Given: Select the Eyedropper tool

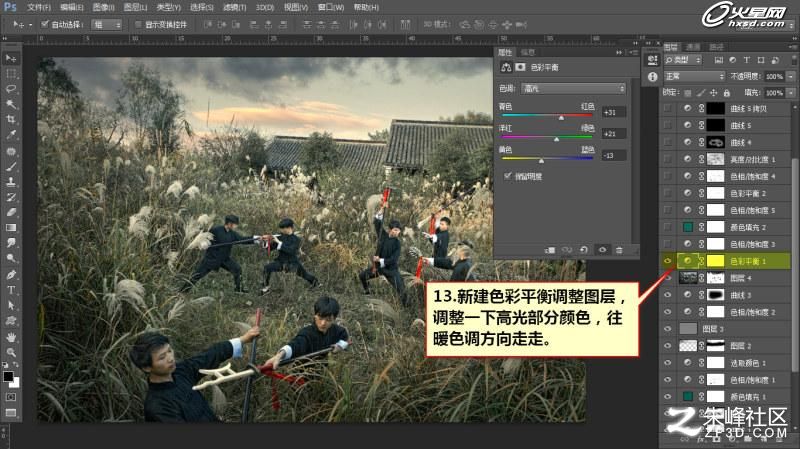Looking at the screenshot, I should coord(11,135).
